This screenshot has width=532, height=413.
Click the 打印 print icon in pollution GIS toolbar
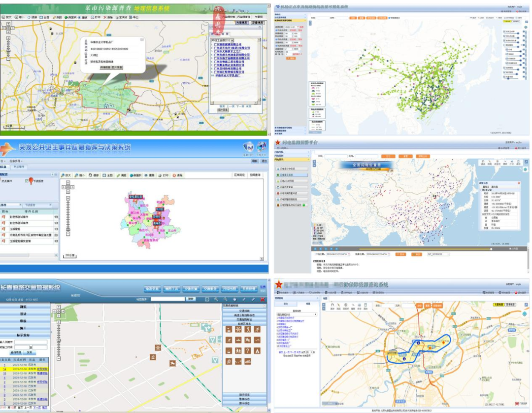[96, 17]
